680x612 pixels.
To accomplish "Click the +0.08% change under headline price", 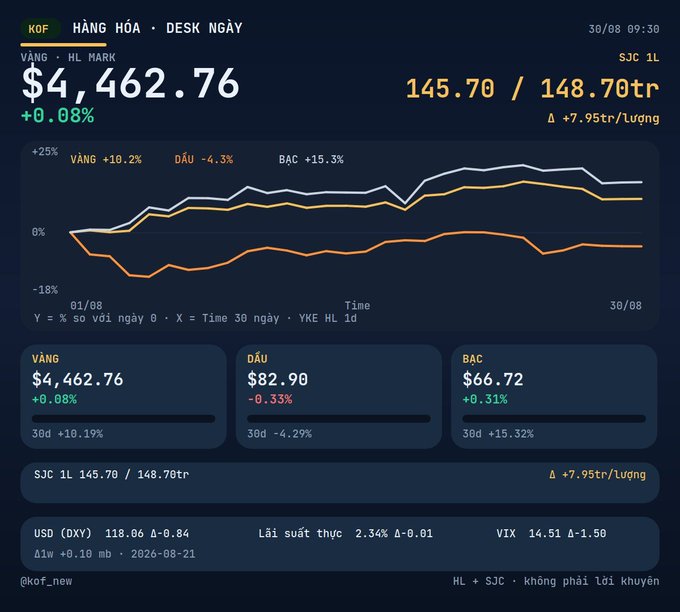I will tap(57, 116).
